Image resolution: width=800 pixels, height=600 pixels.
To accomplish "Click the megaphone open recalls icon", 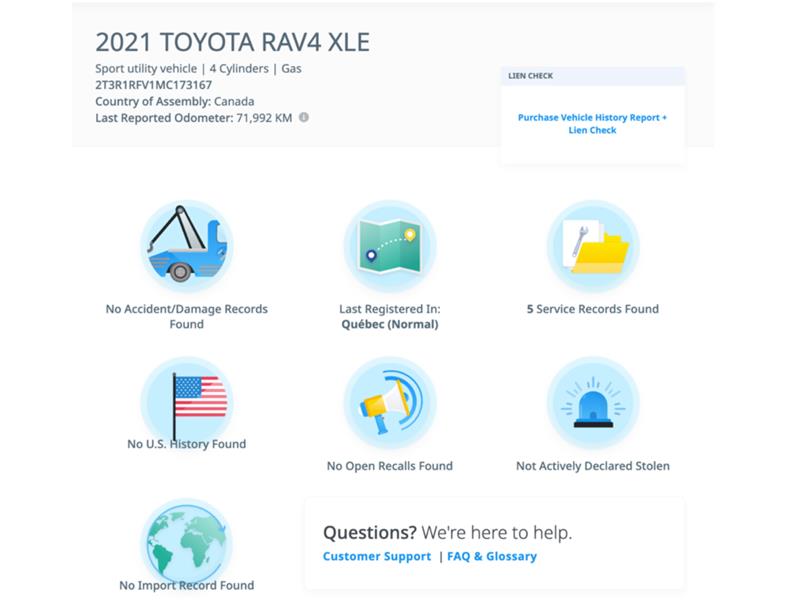I will tap(390, 403).
